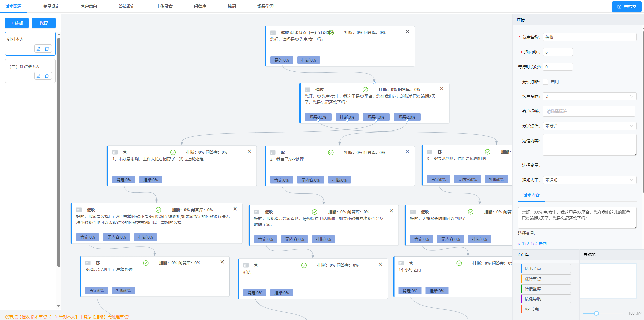
Task: Click the 添加 button
Action: [17, 23]
